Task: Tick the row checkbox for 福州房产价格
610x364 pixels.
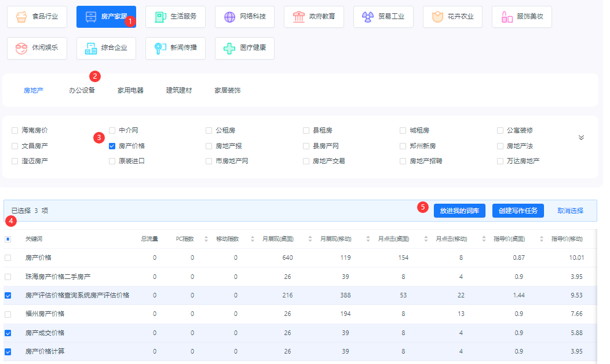Action: [x=8, y=314]
